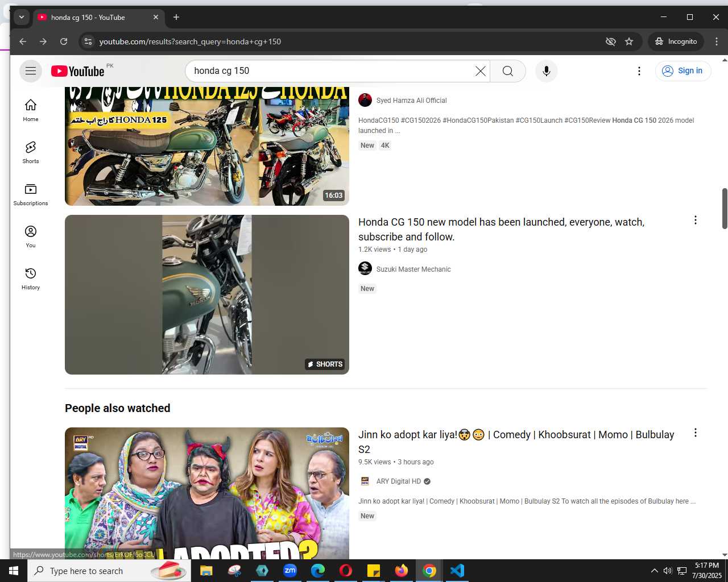This screenshot has height=582, width=728.
Task: Visit Suzuki Master Mechanic channel name
Action: click(x=413, y=269)
